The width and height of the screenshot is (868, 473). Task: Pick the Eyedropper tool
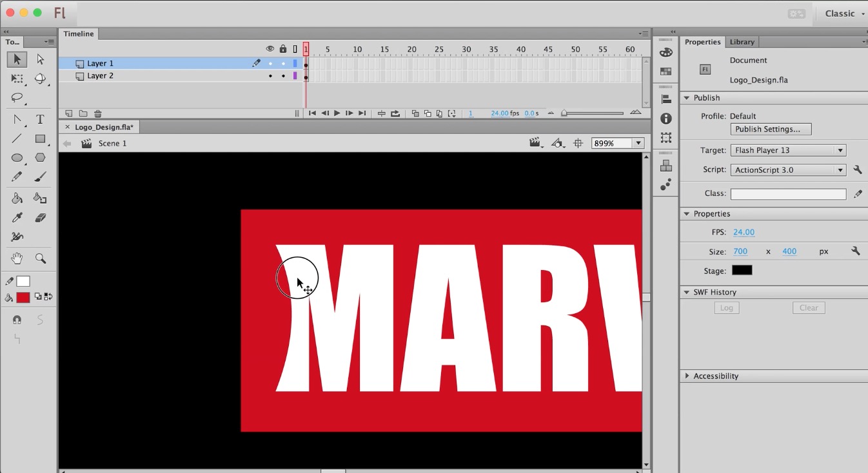tap(16, 217)
